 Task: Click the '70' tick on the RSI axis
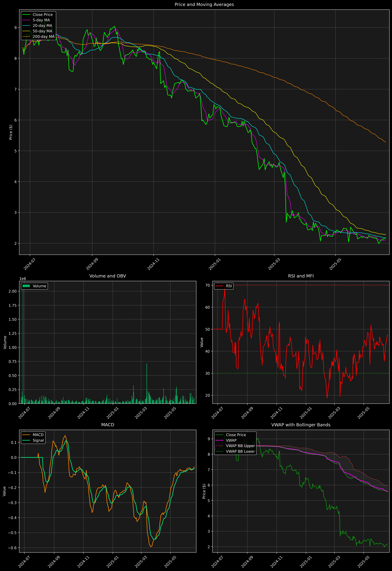(208, 285)
